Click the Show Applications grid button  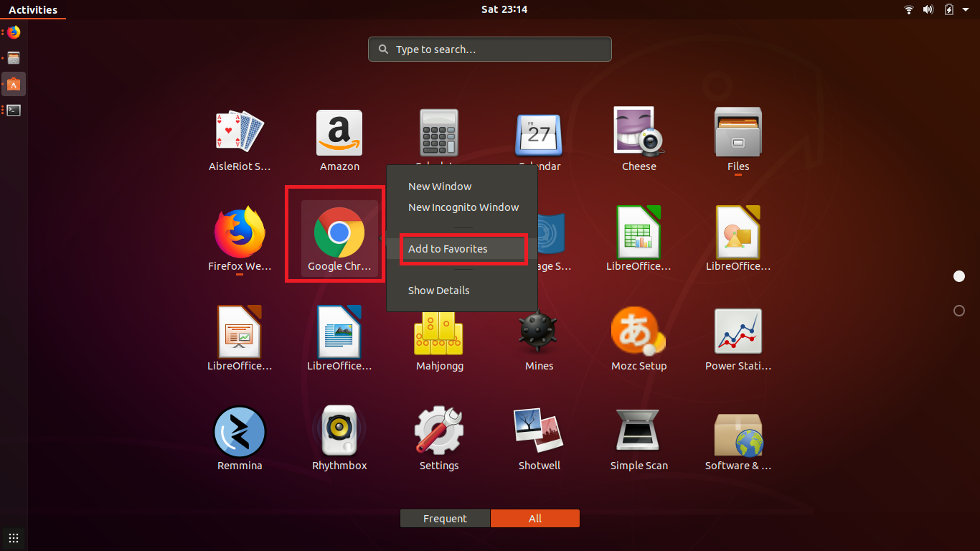click(14, 537)
